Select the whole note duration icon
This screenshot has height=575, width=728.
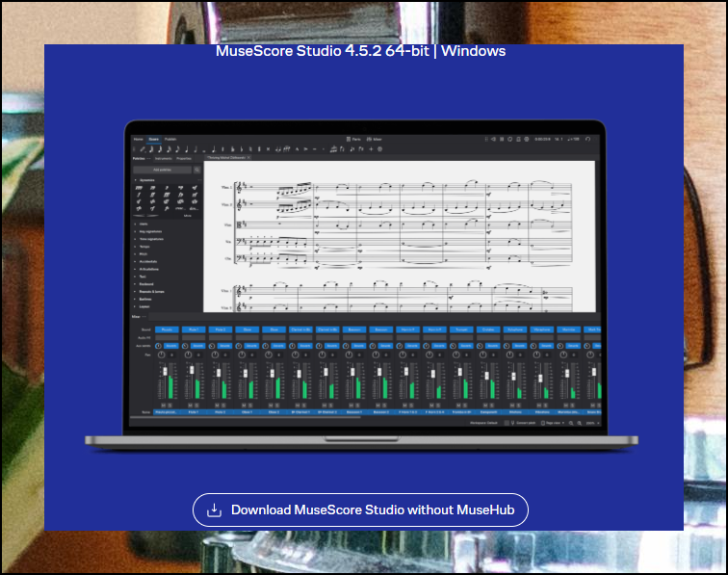click(x=204, y=149)
